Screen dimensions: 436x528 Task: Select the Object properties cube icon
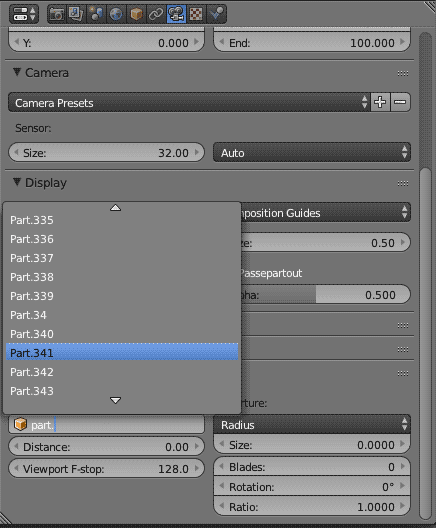pos(136,14)
